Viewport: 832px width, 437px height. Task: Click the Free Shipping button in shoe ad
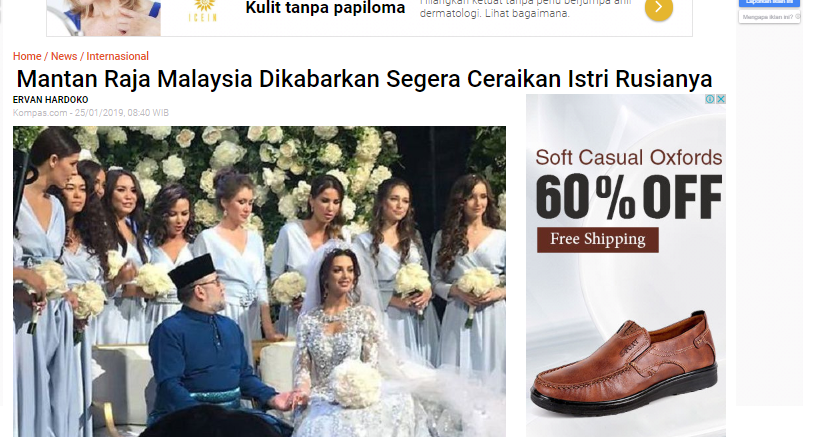click(x=597, y=240)
